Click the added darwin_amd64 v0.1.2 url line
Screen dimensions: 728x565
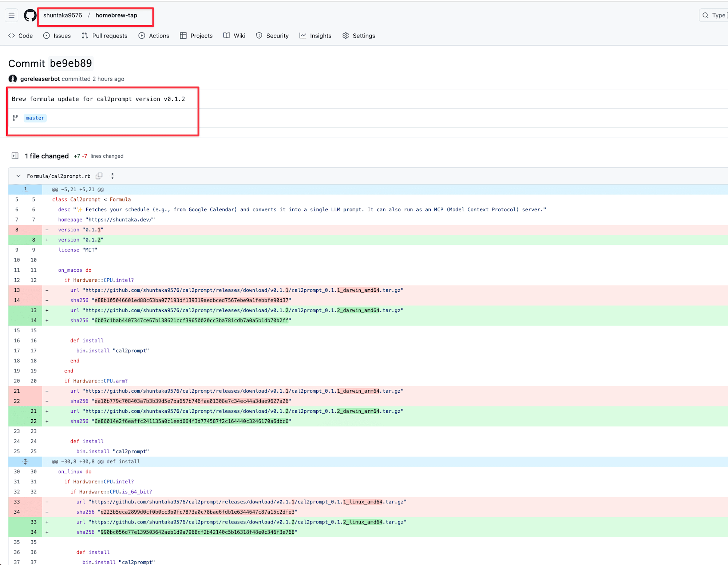(x=368, y=310)
